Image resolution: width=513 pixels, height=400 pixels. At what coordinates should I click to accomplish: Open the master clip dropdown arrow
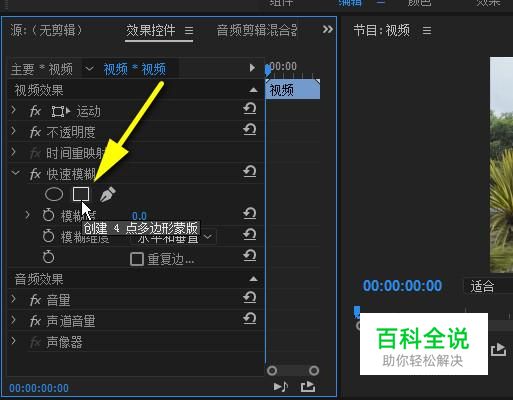coord(89,69)
